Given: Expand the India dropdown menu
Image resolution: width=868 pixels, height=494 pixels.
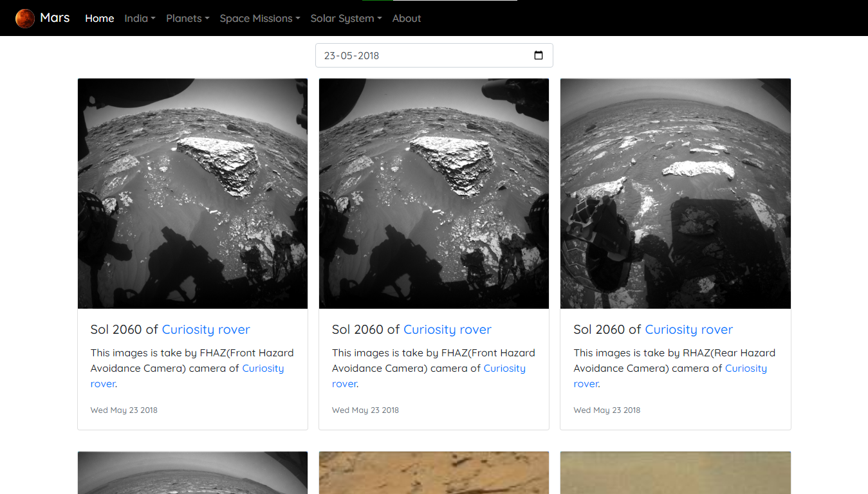Looking at the screenshot, I should (x=140, y=18).
